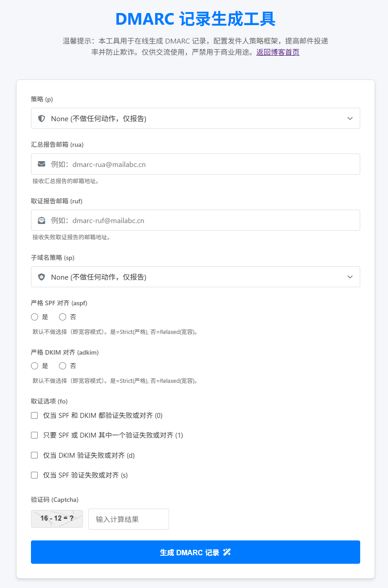The width and height of the screenshot is (388, 588).
Task: Click the shield icon in the subdomain policy (sp) field
Action: [x=42, y=277]
